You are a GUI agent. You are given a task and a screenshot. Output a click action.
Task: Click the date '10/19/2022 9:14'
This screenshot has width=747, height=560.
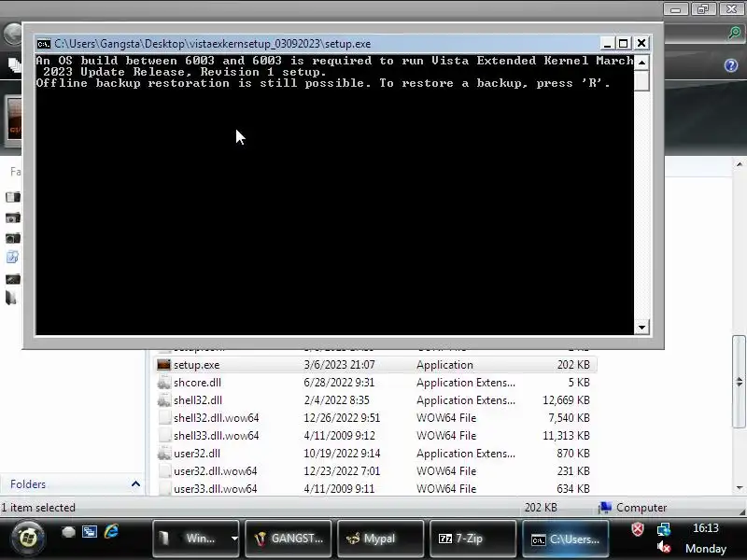tap(342, 454)
